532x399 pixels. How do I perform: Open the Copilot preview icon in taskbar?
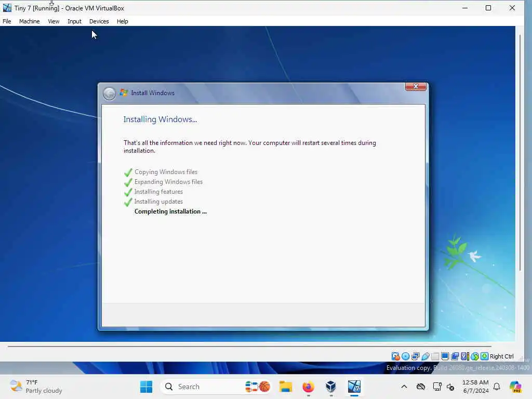coord(516,387)
